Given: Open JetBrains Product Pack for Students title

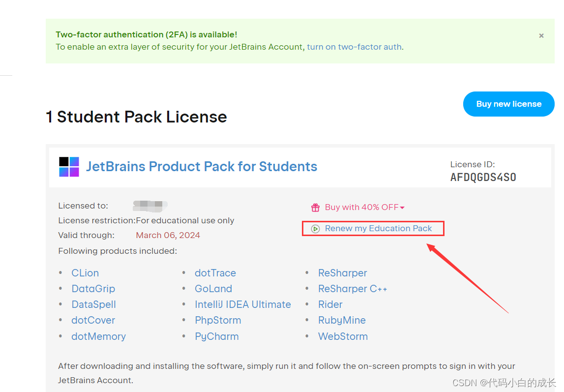Looking at the screenshot, I should [x=202, y=167].
